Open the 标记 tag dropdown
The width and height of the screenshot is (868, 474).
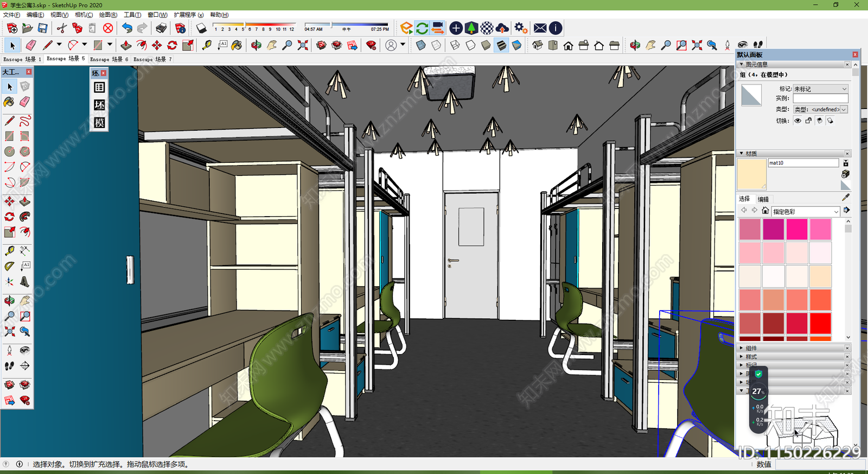click(x=820, y=89)
